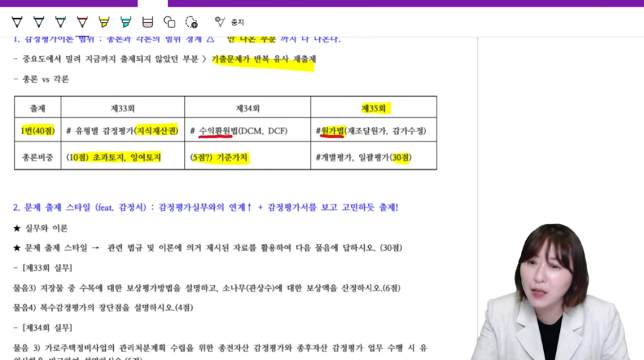Click the ★ 문제 출제 스타일 line
Screen dimensions: 644x360
coord(207,248)
